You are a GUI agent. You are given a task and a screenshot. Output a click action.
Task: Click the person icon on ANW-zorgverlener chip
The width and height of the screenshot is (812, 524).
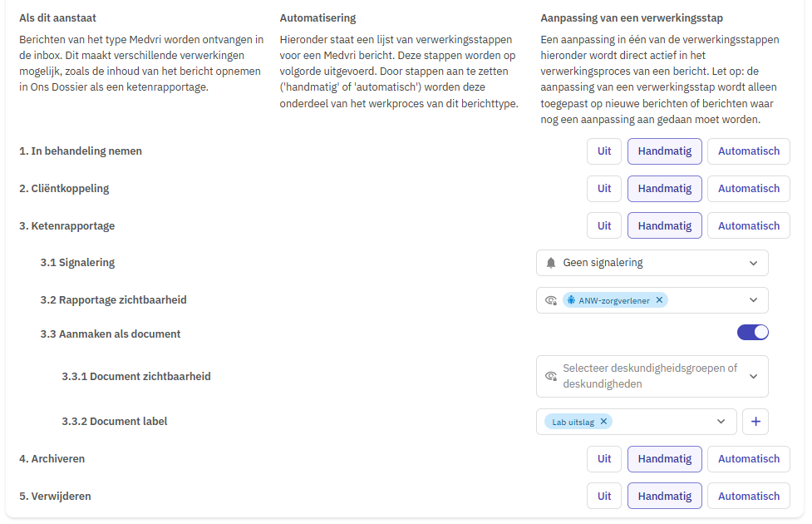tap(571, 300)
